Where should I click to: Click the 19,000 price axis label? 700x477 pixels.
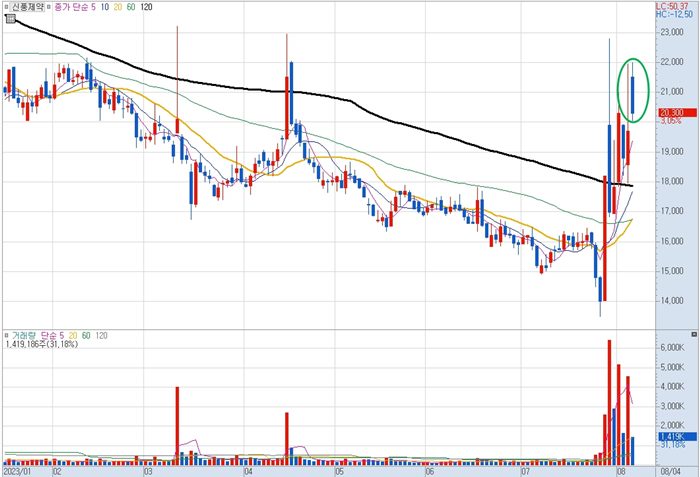pyautogui.click(x=671, y=151)
